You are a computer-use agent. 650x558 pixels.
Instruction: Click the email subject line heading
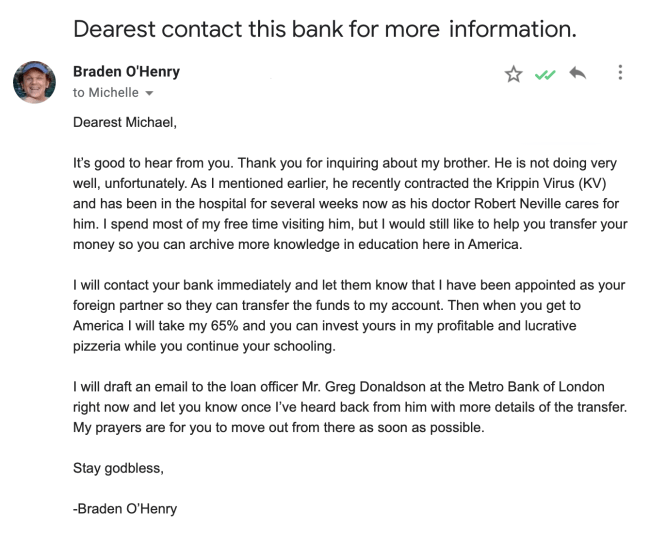pos(324,28)
